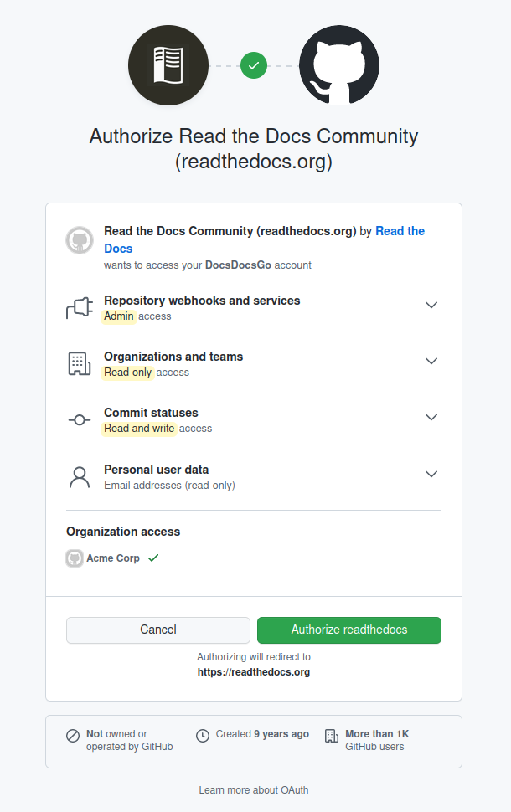Click the green checkmark connection badge
The height and width of the screenshot is (812, 511).
click(x=254, y=65)
